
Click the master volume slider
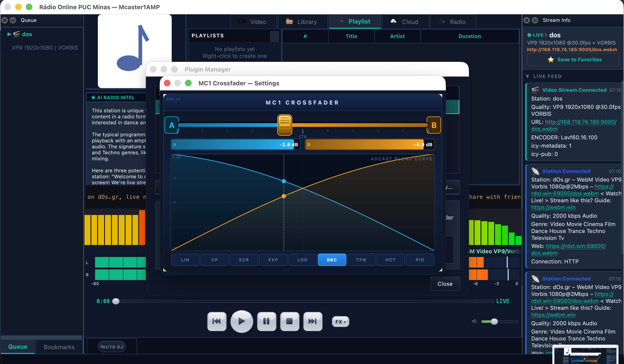point(495,321)
